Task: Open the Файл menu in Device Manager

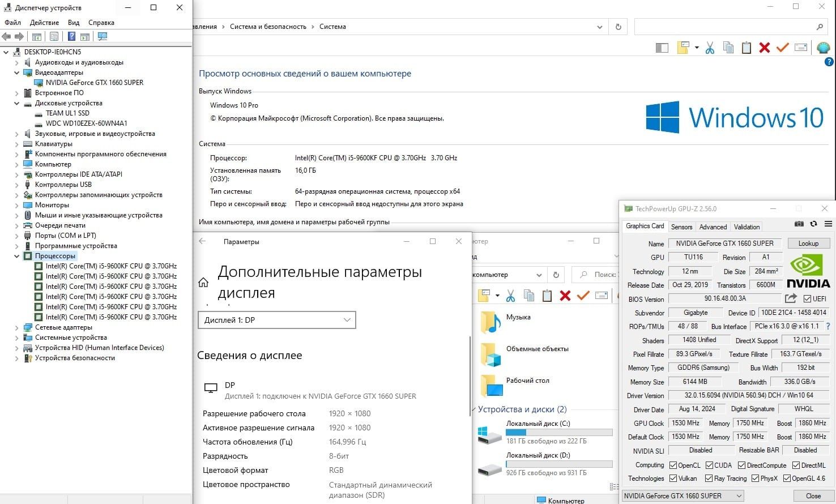Action: tap(12, 23)
